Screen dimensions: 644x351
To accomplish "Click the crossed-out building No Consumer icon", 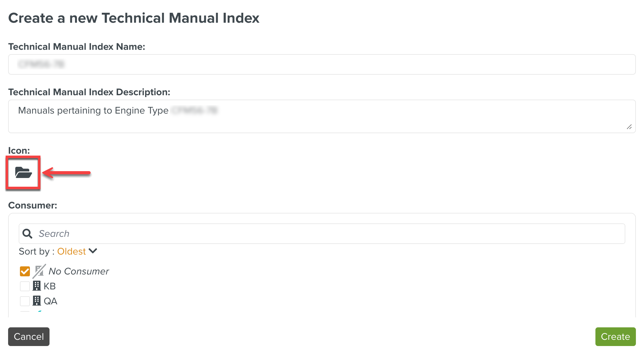I will (39, 271).
